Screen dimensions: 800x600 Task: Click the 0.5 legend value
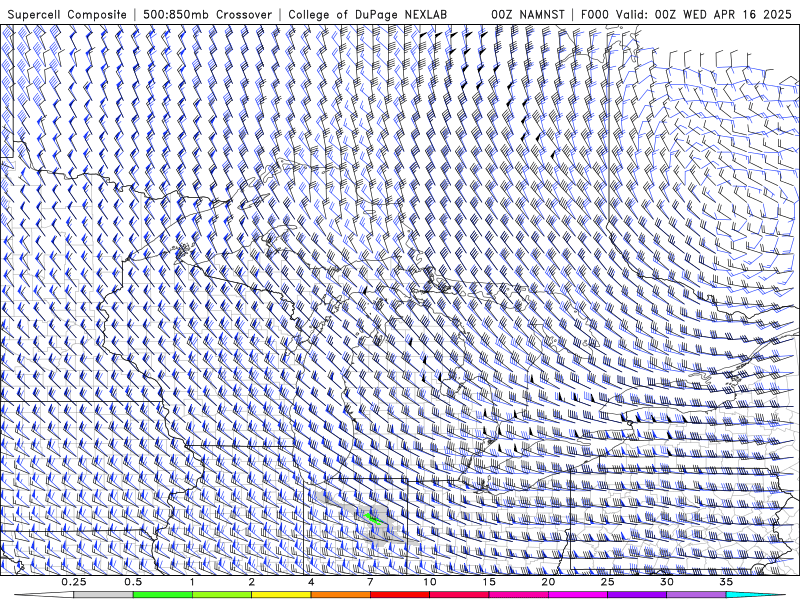tap(133, 582)
